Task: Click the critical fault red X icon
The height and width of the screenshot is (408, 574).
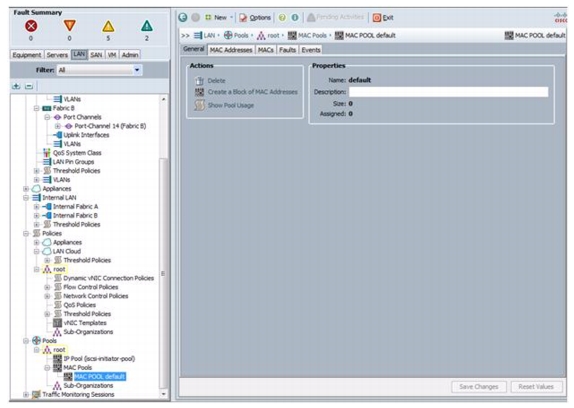Action: pos(31,26)
